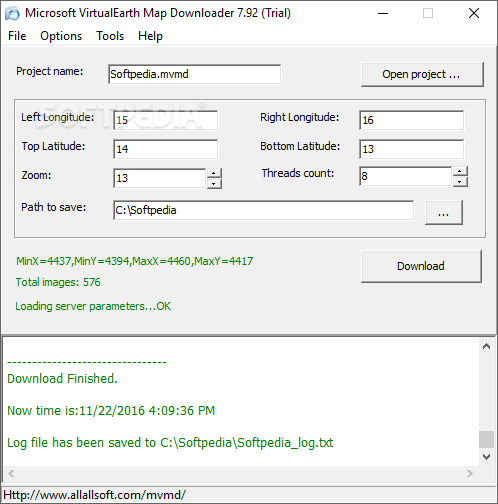Increase Zoom with the up arrow
Viewport: 498px width, 504px height.
(x=214, y=173)
